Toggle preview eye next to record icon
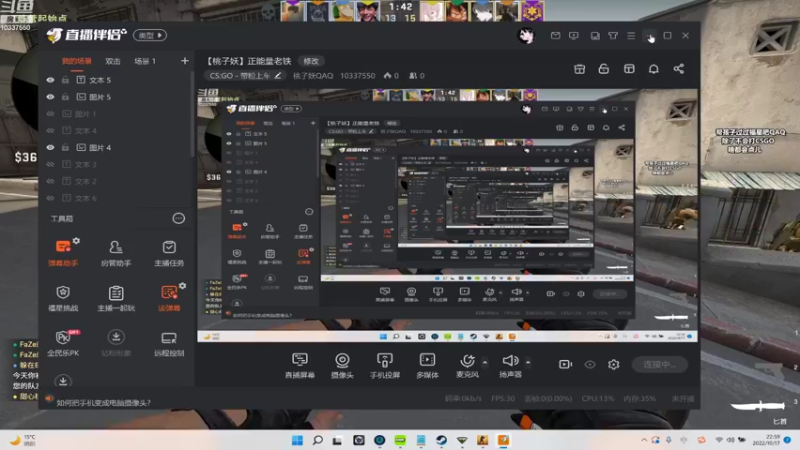The width and height of the screenshot is (800, 450). pyautogui.click(x=590, y=364)
